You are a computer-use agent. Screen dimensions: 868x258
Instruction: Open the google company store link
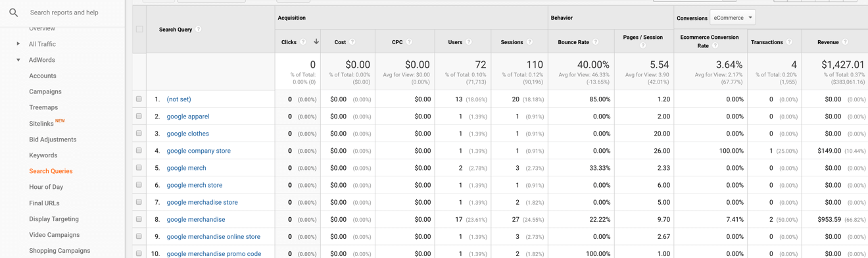199,151
